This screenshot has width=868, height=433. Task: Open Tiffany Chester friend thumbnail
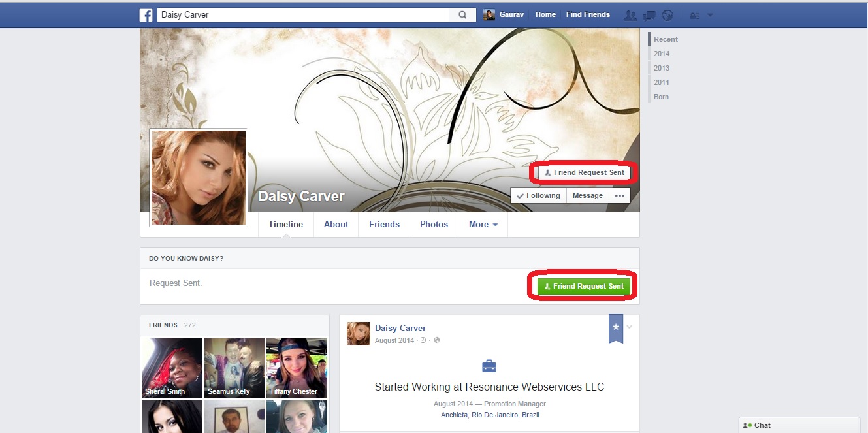[x=297, y=368]
